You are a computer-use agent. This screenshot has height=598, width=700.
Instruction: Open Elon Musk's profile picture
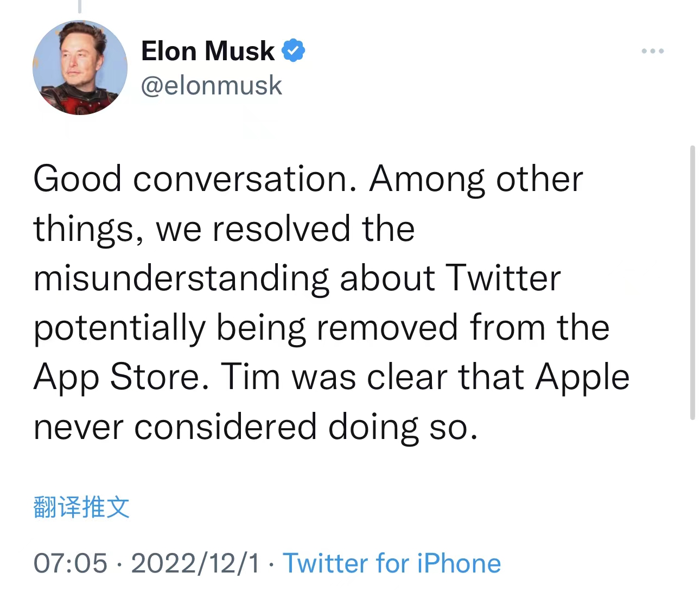(x=80, y=68)
